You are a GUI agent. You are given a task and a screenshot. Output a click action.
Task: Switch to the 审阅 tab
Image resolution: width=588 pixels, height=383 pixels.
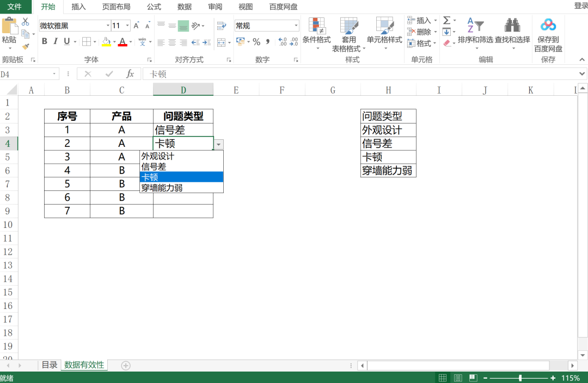click(215, 7)
